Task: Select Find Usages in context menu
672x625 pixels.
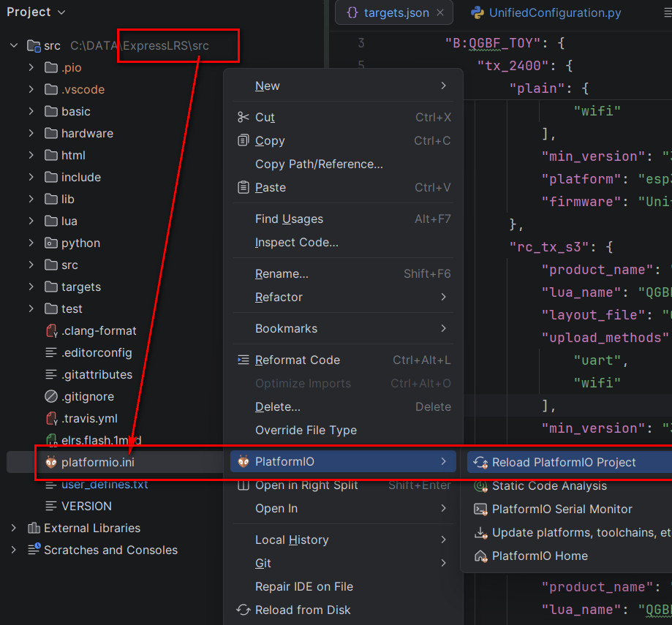Action: (x=343, y=219)
